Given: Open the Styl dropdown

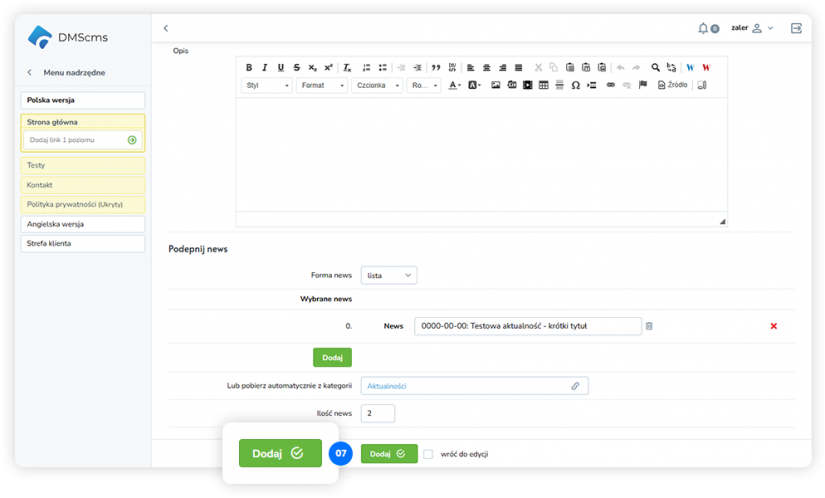Looking at the screenshot, I should point(267,85).
